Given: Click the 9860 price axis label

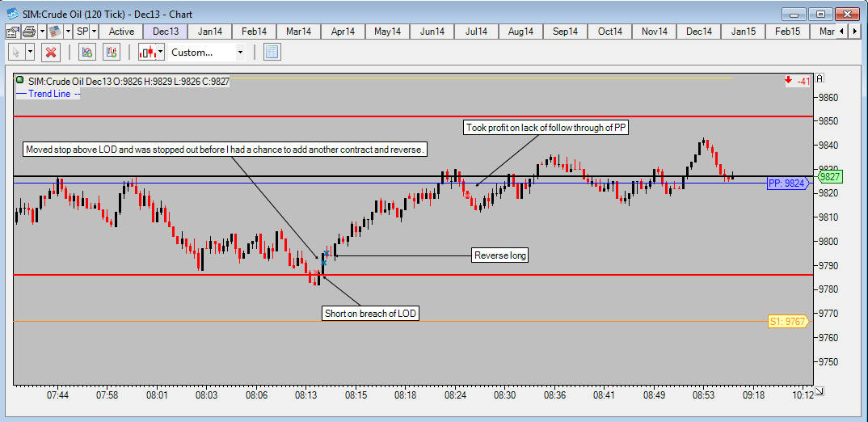Looking at the screenshot, I should click(828, 98).
